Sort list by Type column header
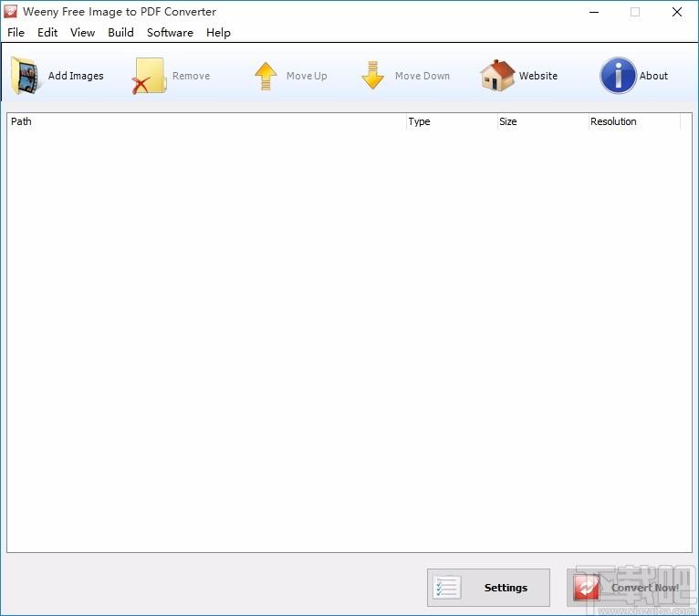This screenshot has width=699, height=616. (452, 121)
